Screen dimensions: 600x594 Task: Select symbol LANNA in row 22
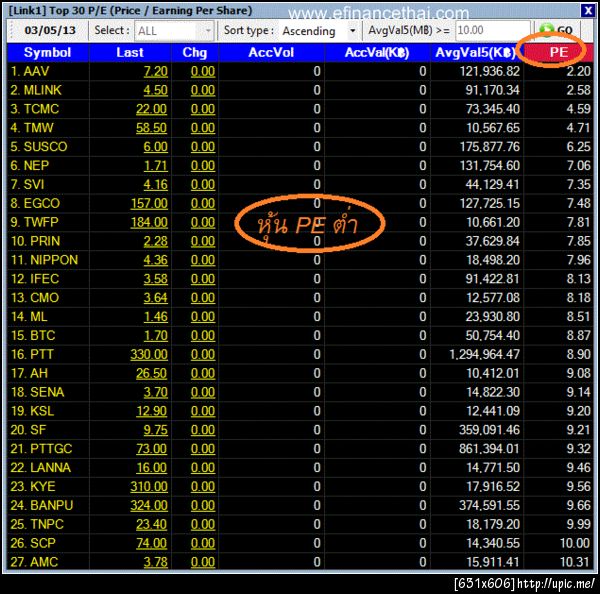coord(51,468)
